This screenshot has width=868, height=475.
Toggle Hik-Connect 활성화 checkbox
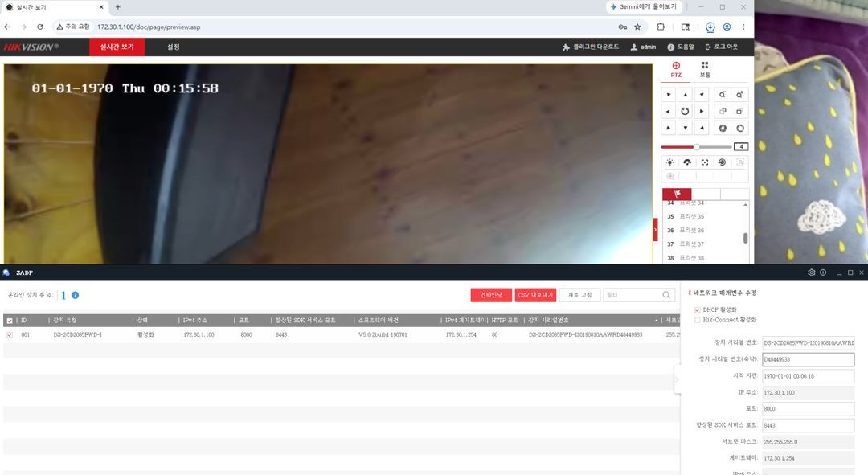(x=697, y=320)
